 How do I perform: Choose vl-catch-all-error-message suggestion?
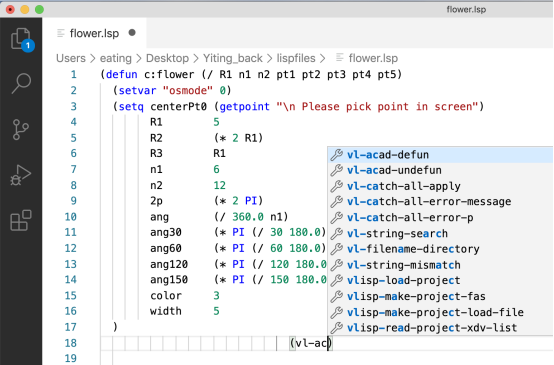pyautogui.click(x=440, y=202)
